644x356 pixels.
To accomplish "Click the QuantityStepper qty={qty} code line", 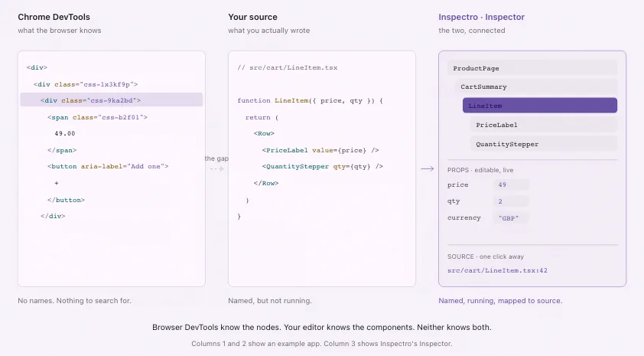I will (323, 166).
